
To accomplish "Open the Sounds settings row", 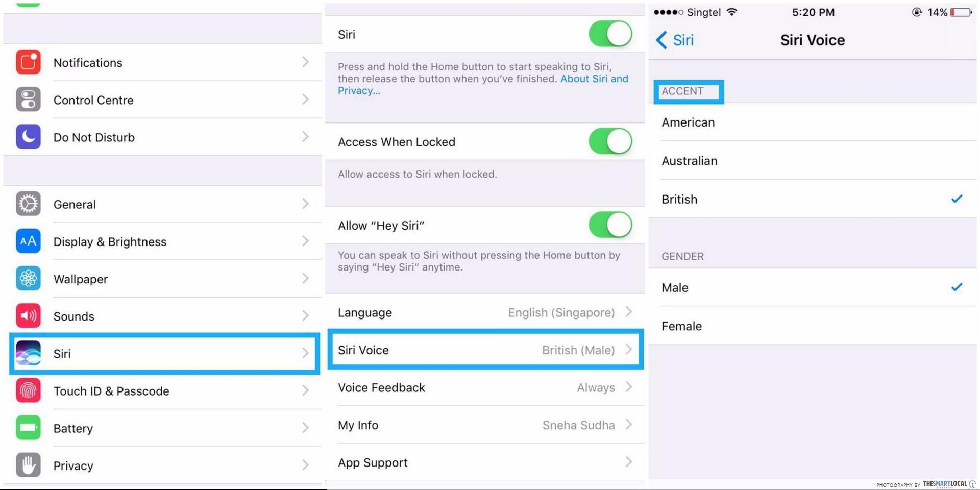I will [x=163, y=316].
